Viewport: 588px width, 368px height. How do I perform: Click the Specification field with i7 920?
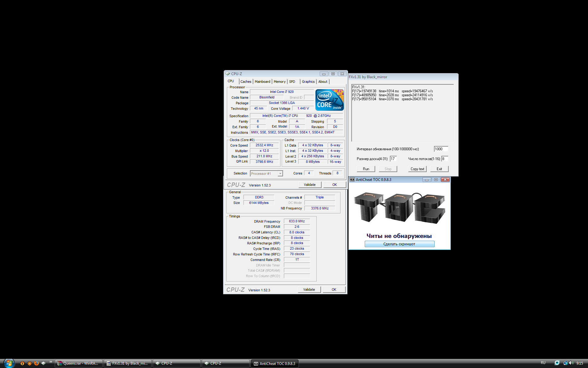tap(296, 116)
